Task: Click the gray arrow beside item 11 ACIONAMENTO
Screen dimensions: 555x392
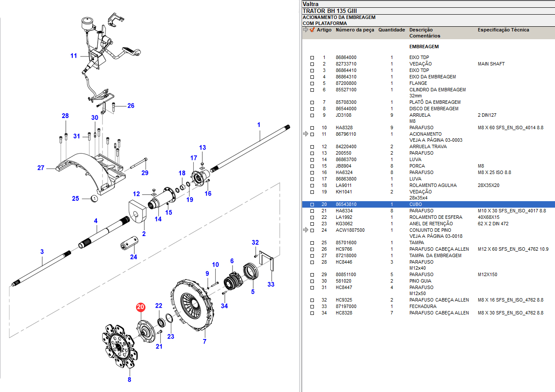Action: (306, 134)
